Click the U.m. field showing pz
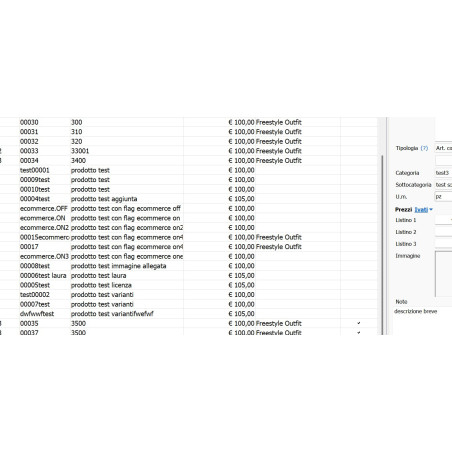Screen dimensions: 452x452 point(443,197)
